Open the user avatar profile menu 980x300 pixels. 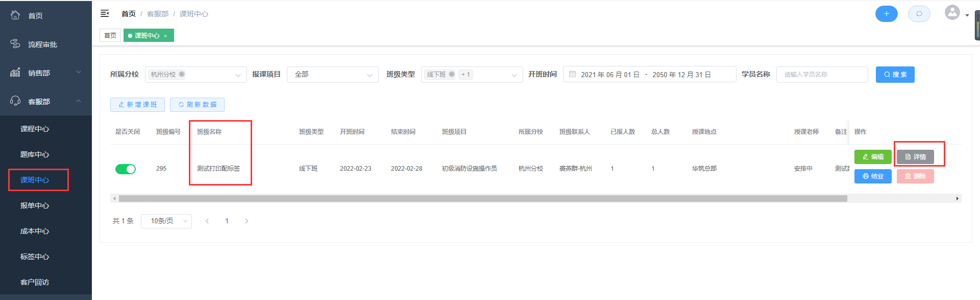(x=952, y=13)
